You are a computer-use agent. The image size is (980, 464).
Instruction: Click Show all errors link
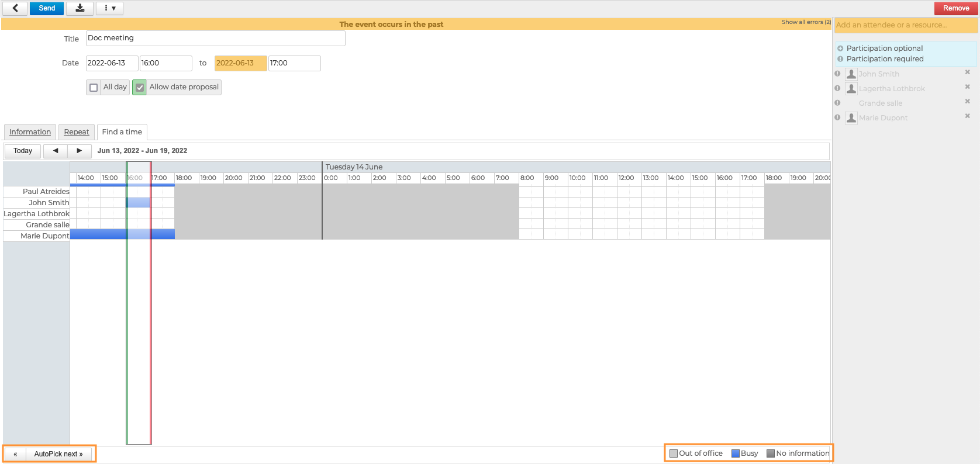click(x=806, y=22)
